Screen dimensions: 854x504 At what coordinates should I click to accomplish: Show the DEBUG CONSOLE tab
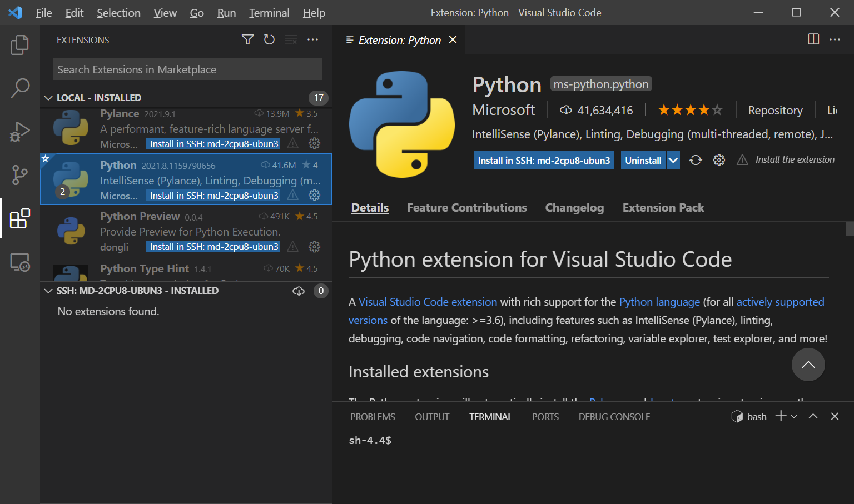(x=614, y=417)
